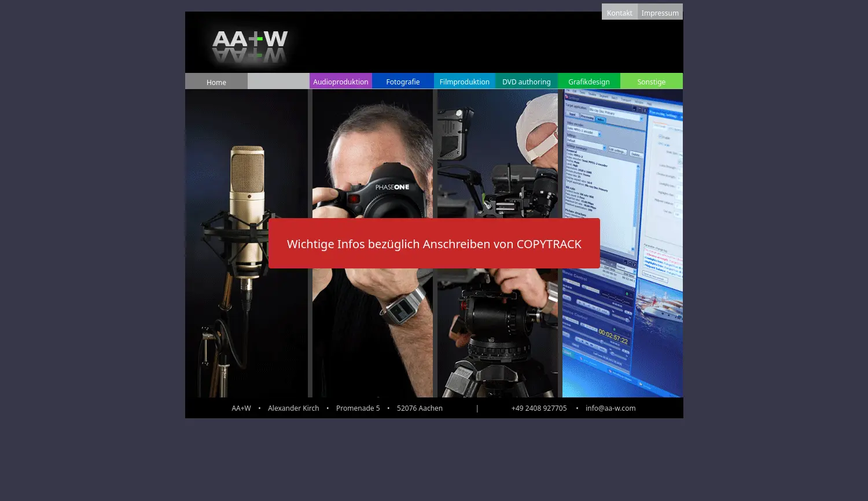Image resolution: width=868 pixels, height=501 pixels.
Task: Navigate to the Audioproduktion section
Action: (x=340, y=82)
